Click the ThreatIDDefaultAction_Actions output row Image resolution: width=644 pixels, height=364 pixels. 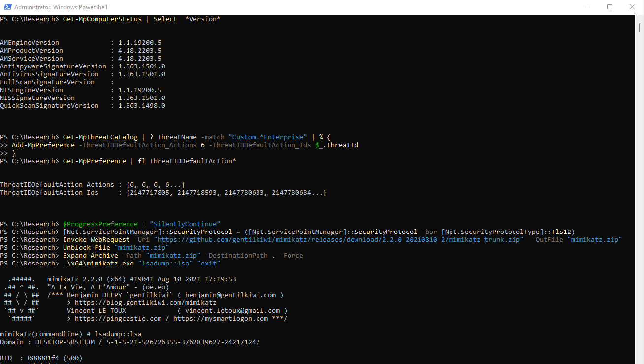coord(93,185)
